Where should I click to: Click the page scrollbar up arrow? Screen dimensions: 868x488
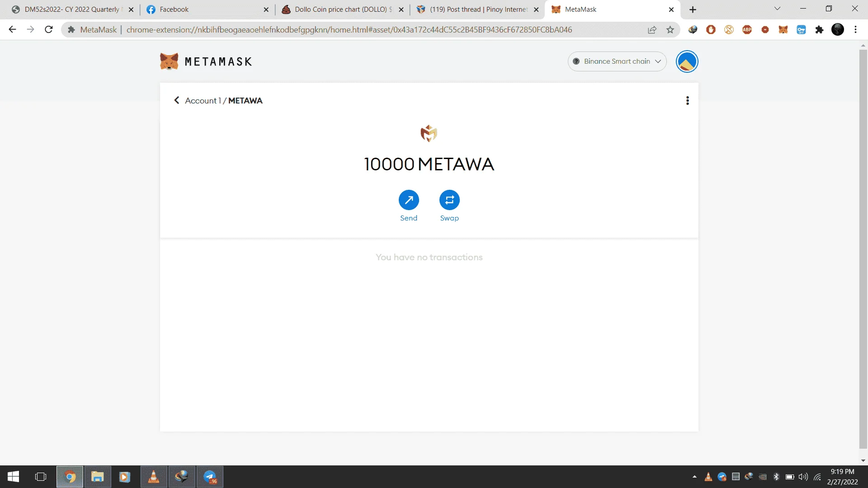[x=863, y=45]
